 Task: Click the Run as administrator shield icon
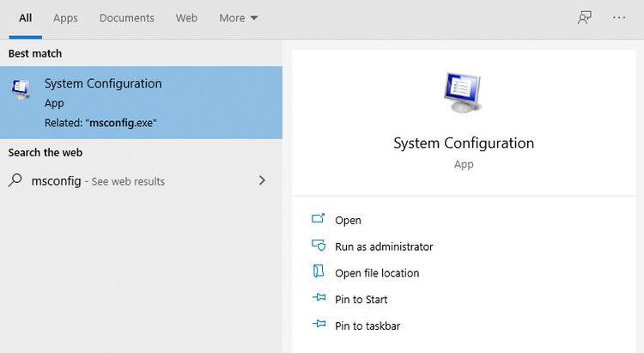[319, 246]
